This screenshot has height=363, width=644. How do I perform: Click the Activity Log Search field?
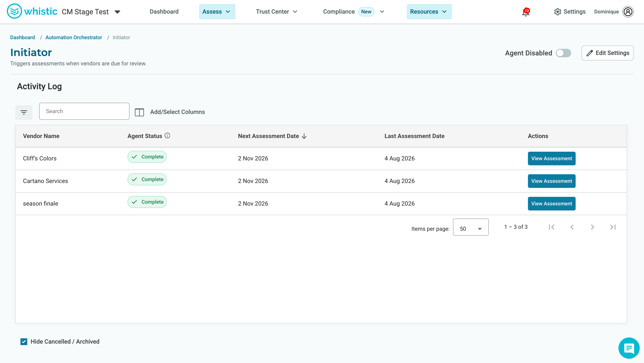click(84, 111)
